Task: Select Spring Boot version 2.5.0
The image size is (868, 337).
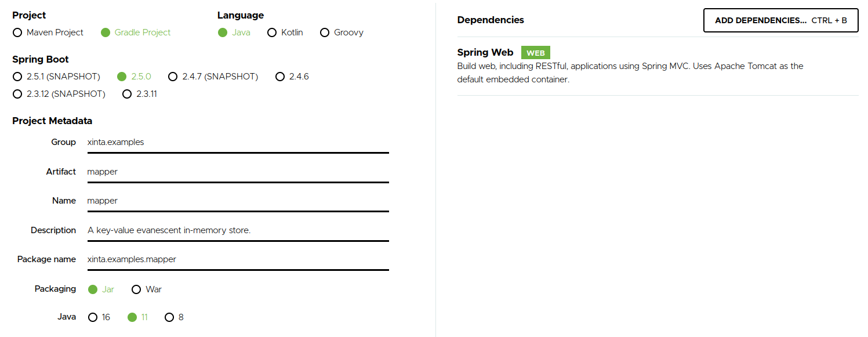Action: pos(122,77)
